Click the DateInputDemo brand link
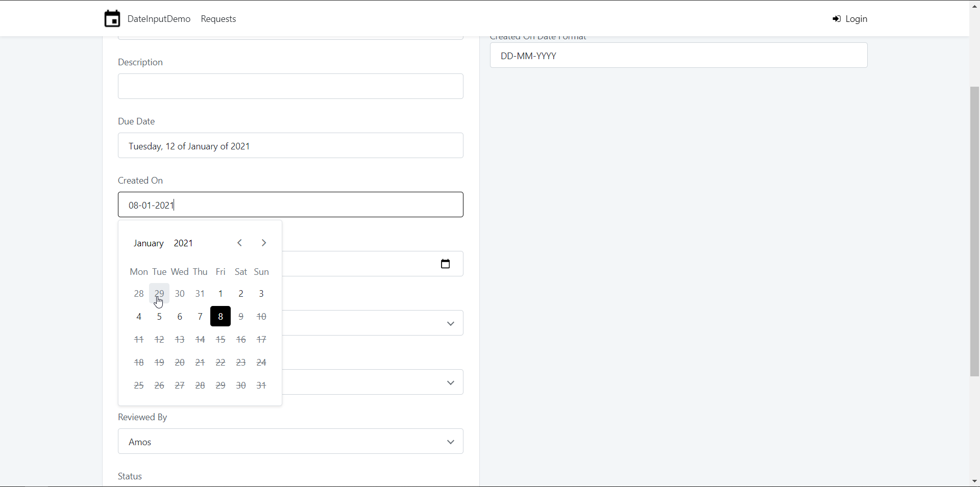 159,19
